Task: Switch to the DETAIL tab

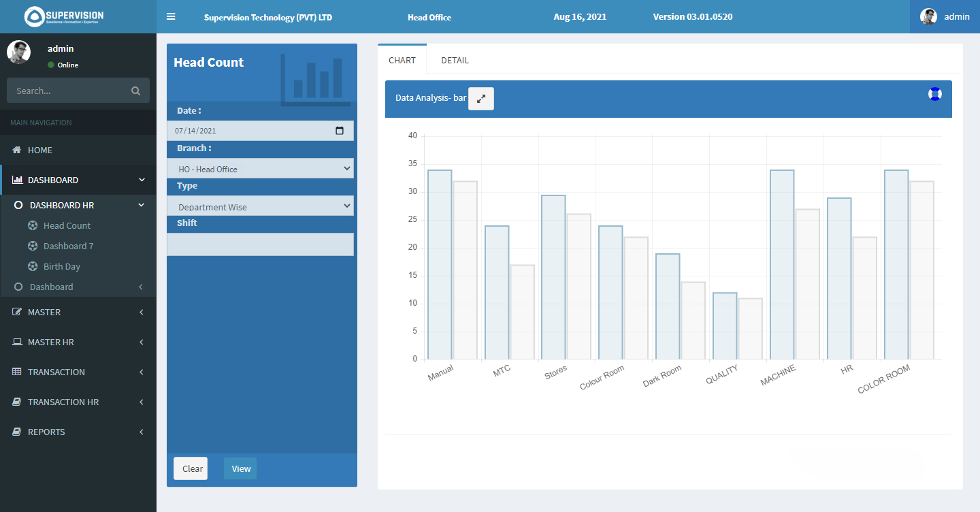Action: [x=455, y=60]
